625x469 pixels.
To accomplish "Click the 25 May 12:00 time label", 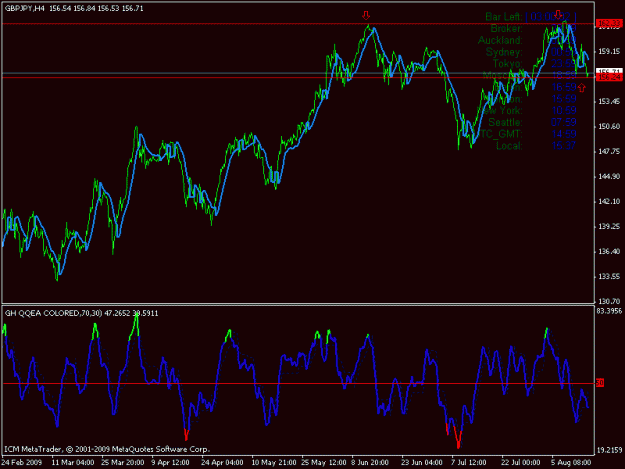I will click(x=324, y=462).
